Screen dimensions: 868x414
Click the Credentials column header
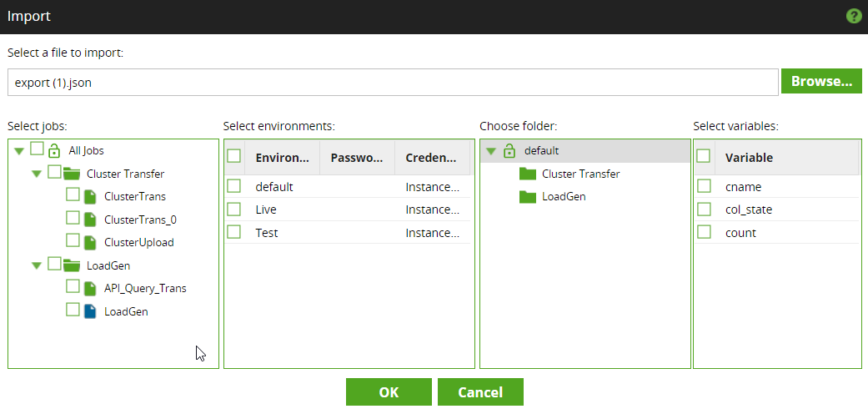pos(433,158)
